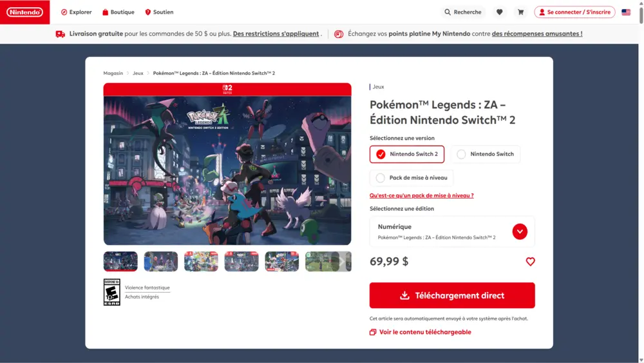644x363 pixels.
Task: Go to Jeux breadcrumb
Action: [x=138, y=73]
